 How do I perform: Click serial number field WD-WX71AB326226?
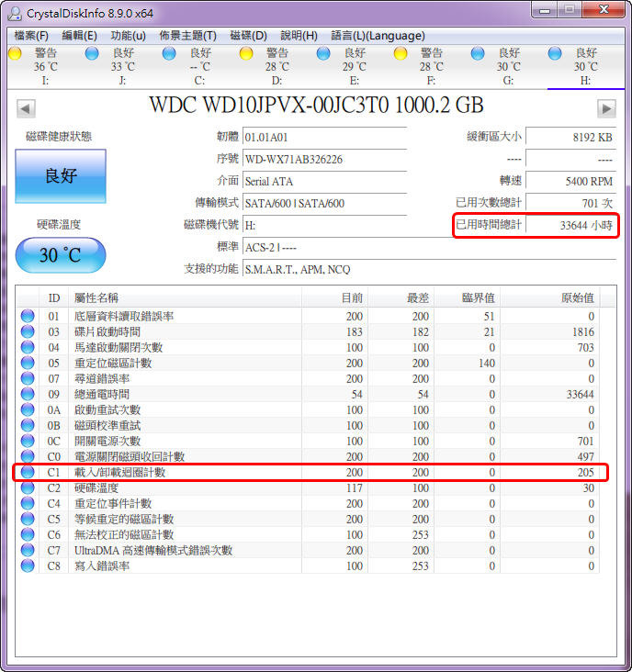(x=324, y=159)
